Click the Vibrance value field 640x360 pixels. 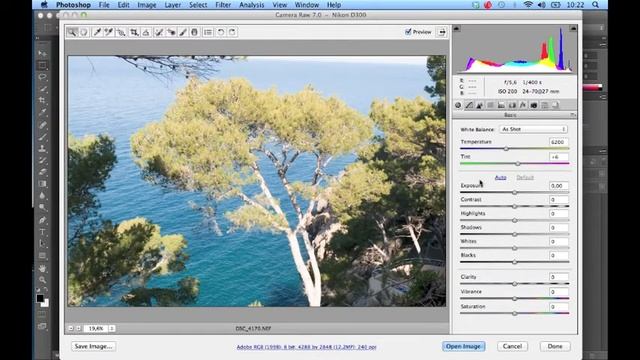coord(558,292)
